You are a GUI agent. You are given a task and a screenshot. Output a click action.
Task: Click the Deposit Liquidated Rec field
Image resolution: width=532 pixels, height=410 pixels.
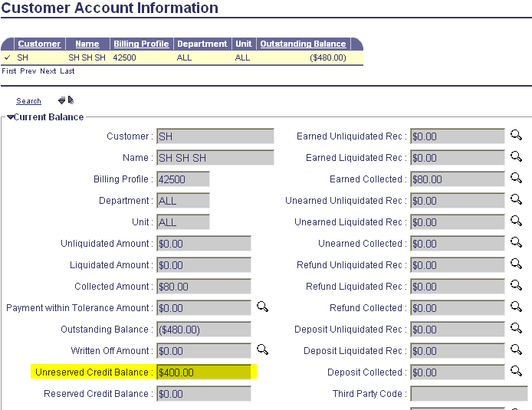point(458,351)
